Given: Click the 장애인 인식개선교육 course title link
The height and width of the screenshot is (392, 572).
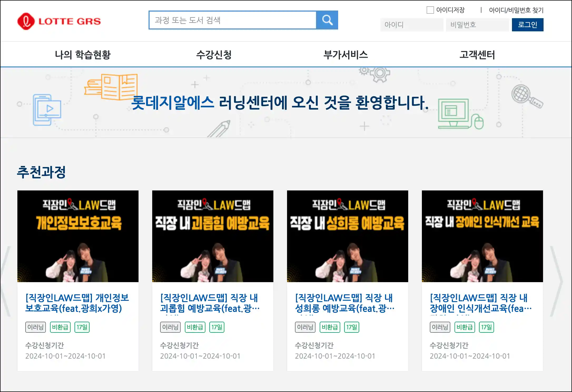Looking at the screenshot, I should pos(480,303).
